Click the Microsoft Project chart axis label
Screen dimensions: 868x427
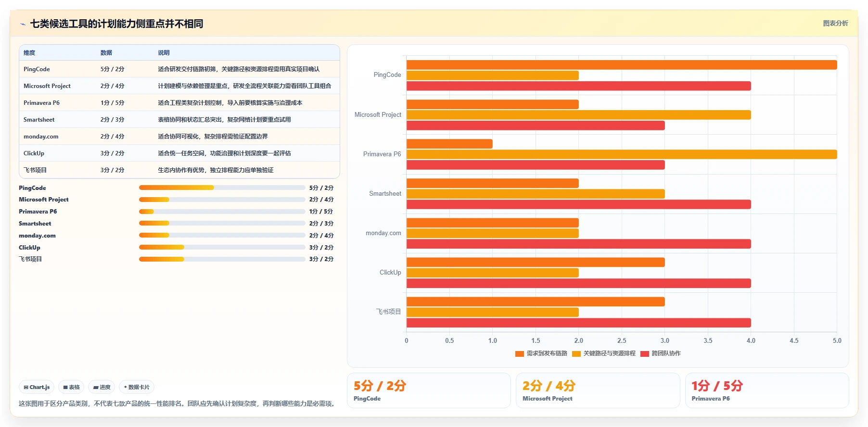[378, 115]
